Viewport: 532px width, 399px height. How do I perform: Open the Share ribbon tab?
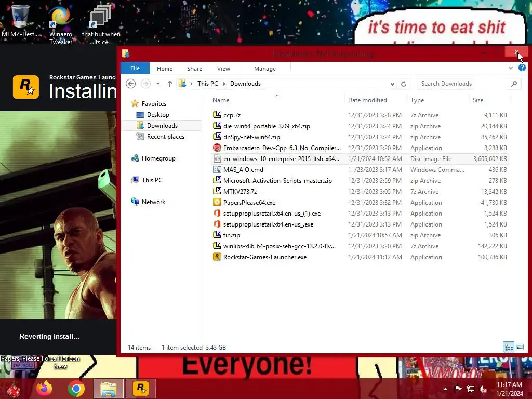(194, 69)
